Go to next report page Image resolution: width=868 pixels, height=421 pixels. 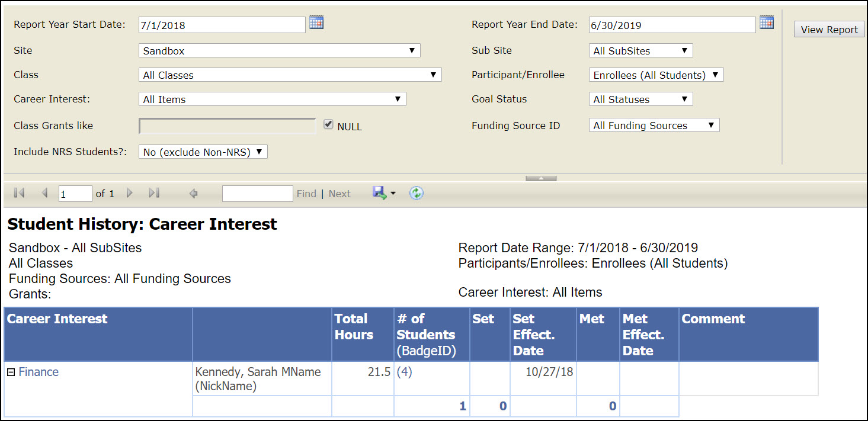tap(130, 193)
